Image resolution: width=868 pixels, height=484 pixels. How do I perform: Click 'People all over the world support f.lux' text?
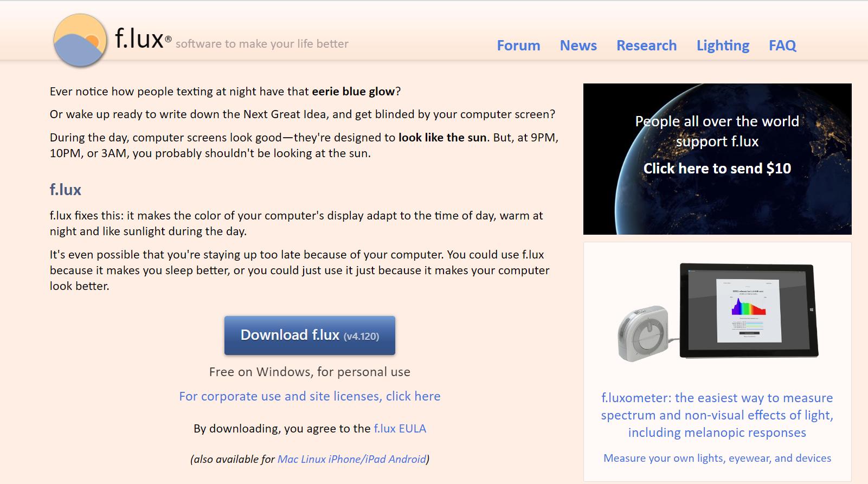pyautogui.click(x=717, y=131)
